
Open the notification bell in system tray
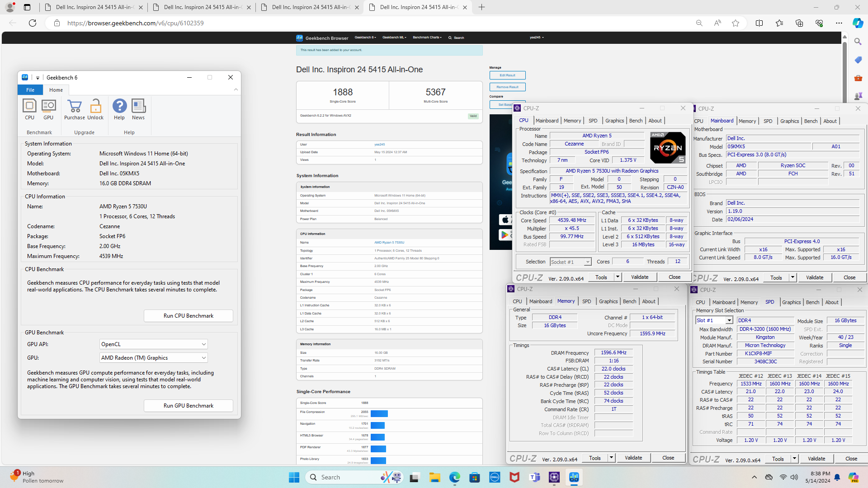(837, 477)
